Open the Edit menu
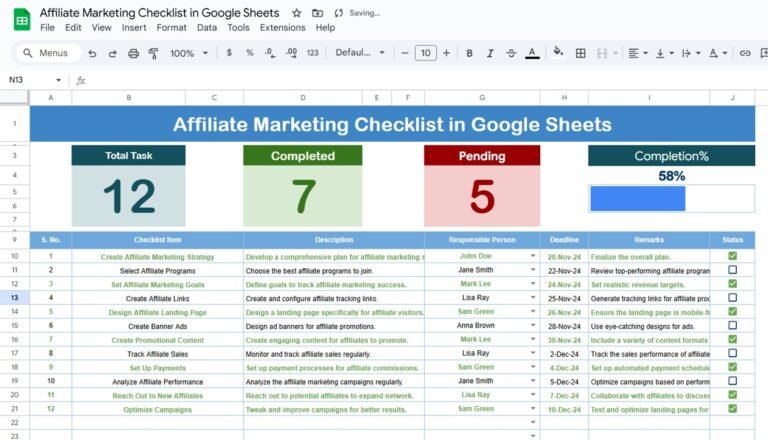Viewport: 768px width, 440px height. coord(73,28)
